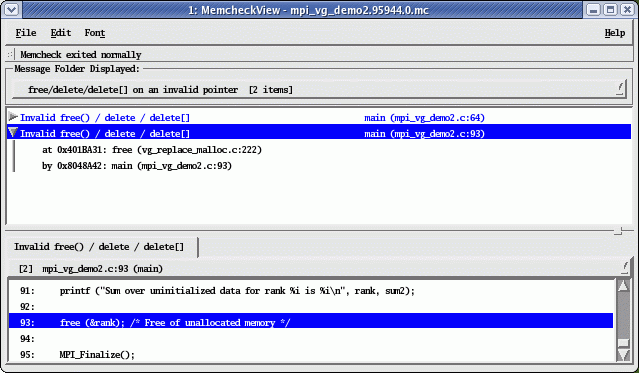Open the Message Folder Displayed dropdown
Viewport: 639px width, 373px height.
318,89
